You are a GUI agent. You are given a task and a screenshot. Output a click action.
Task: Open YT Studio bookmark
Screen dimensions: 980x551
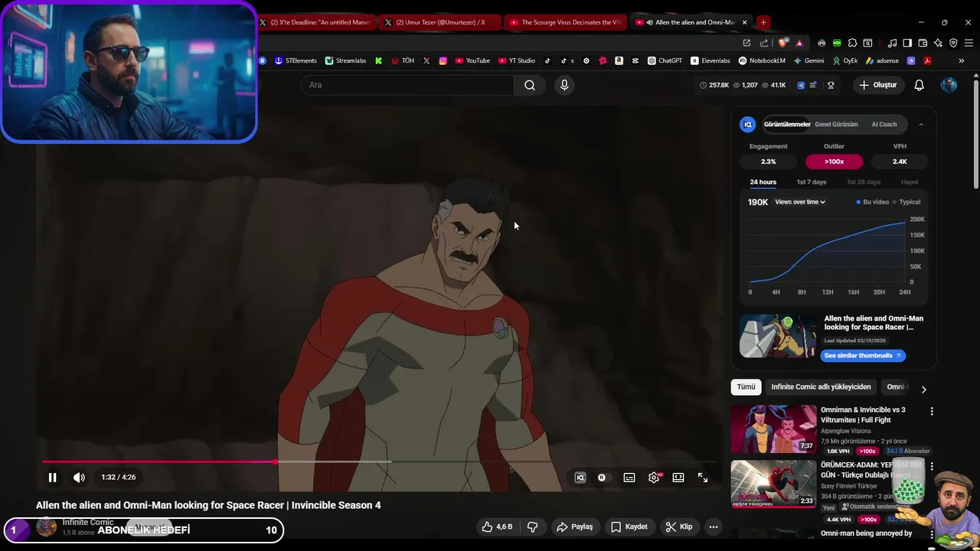coord(517,60)
